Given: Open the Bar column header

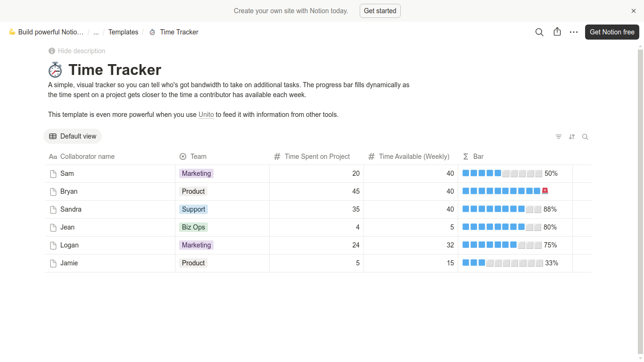Looking at the screenshot, I should pos(515,156).
